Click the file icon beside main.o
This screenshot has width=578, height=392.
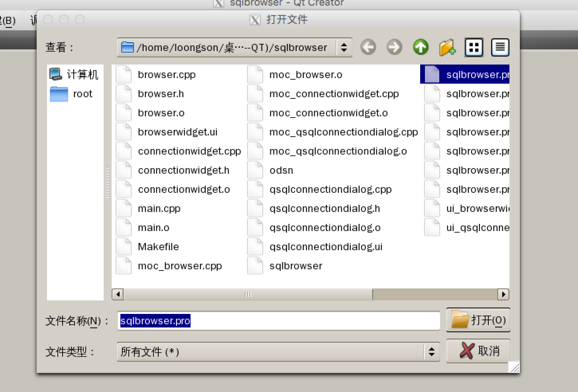pyautogui.click(x=124, y=227)
